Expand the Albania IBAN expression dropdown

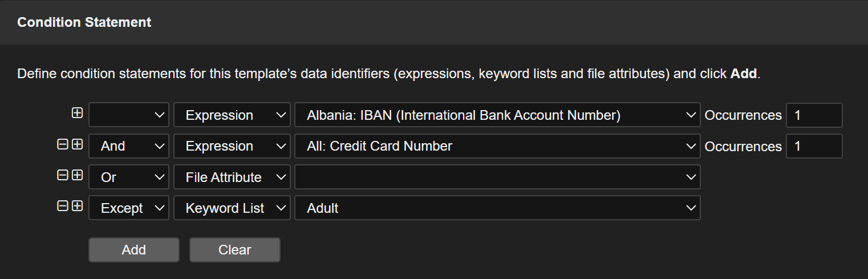click(x=497, y=115)
